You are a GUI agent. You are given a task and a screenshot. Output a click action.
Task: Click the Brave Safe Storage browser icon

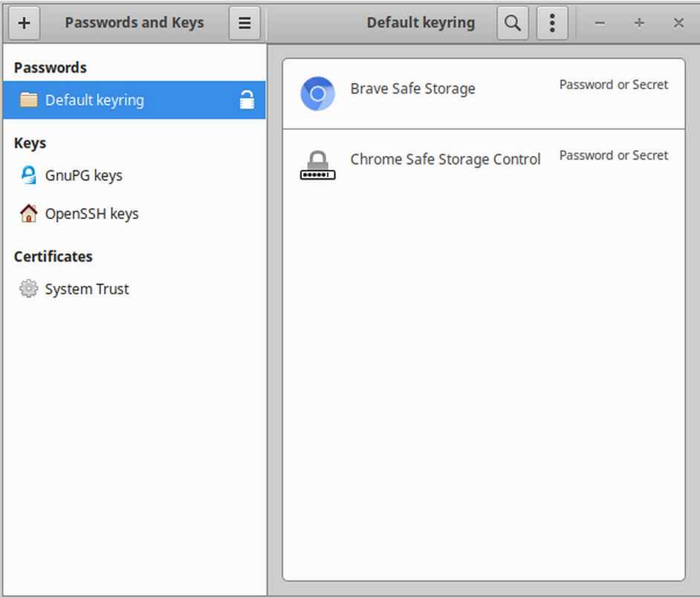(x=317, y=94)
